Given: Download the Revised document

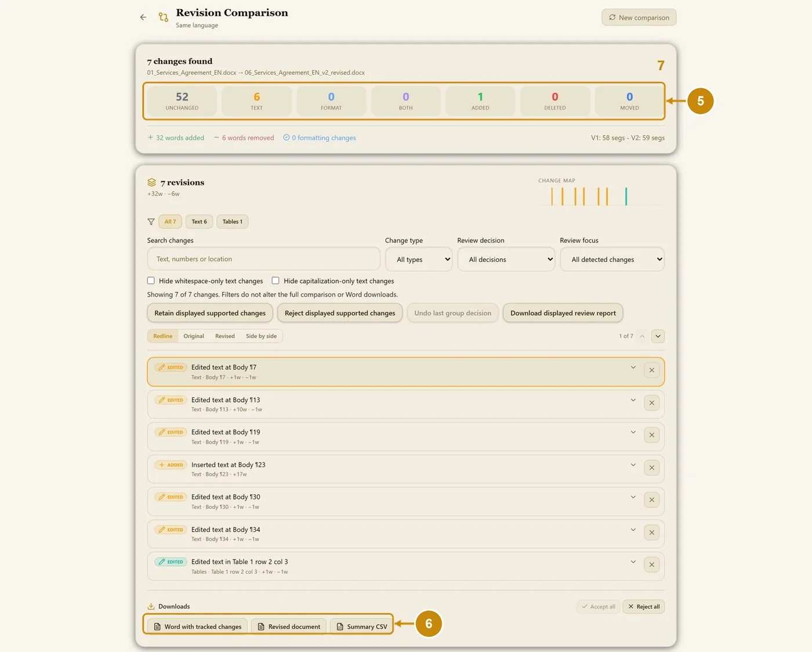Looking at the screenshot, I should [289, 626].
